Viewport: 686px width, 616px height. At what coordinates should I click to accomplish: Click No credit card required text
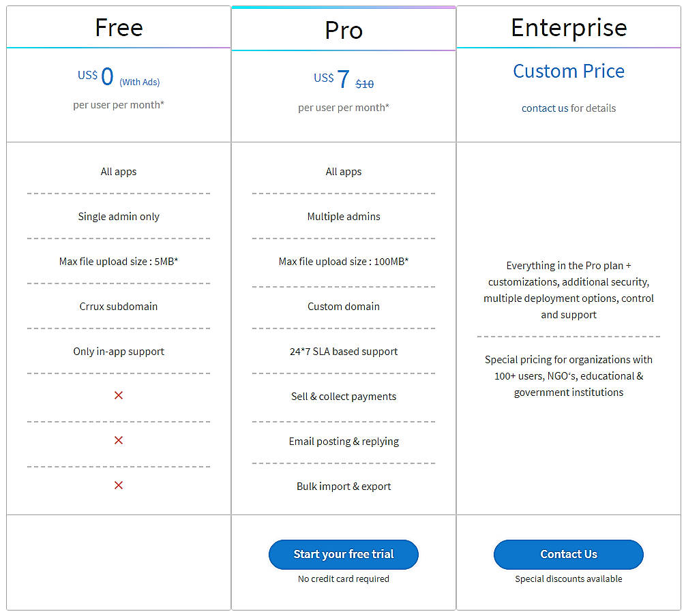point(344,579)
